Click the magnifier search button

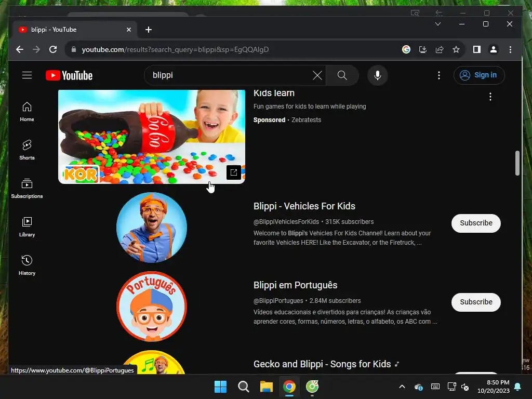click(x=342, y=75)
